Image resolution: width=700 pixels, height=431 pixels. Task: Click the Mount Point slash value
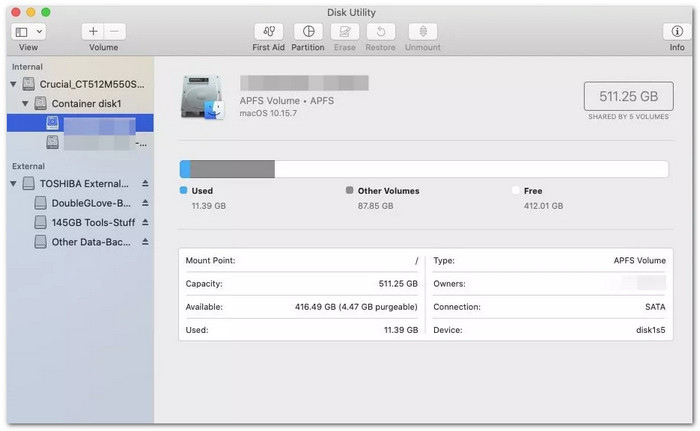[417, 260]
